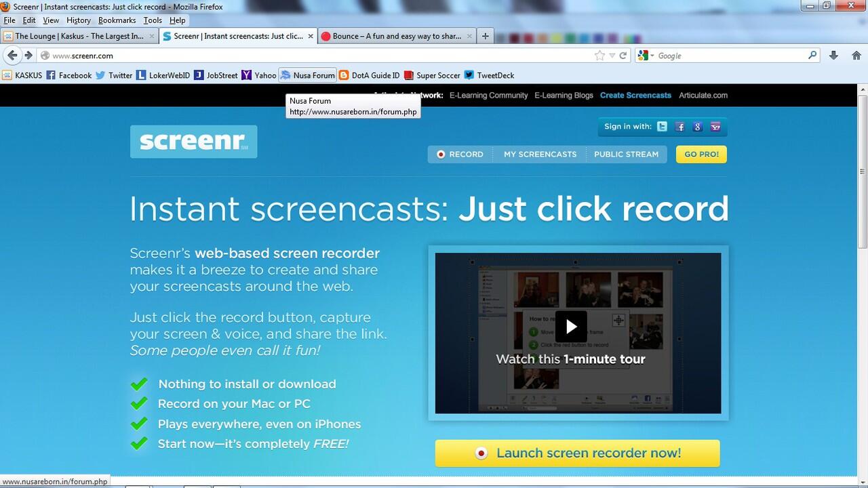Screen dimensions: 868x488
Task: Reload the page using the refresh icon
Action: pyautogui.click(x=623, y=56)
